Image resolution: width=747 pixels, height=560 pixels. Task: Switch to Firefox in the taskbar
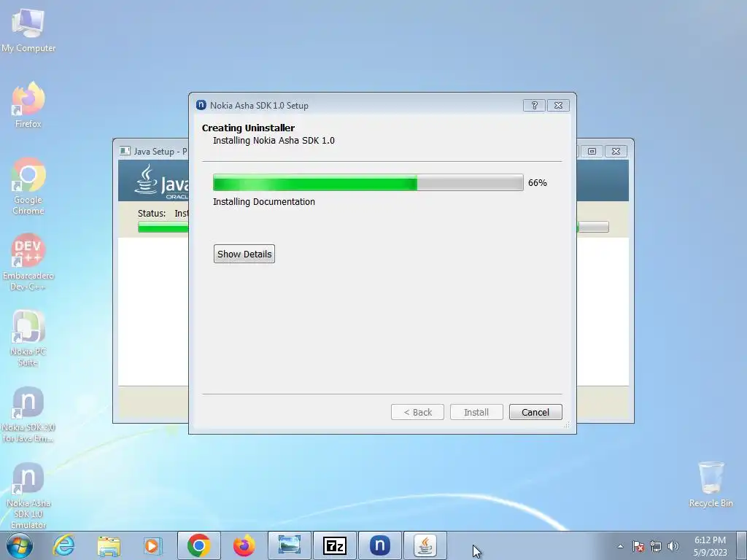[244, 545]
